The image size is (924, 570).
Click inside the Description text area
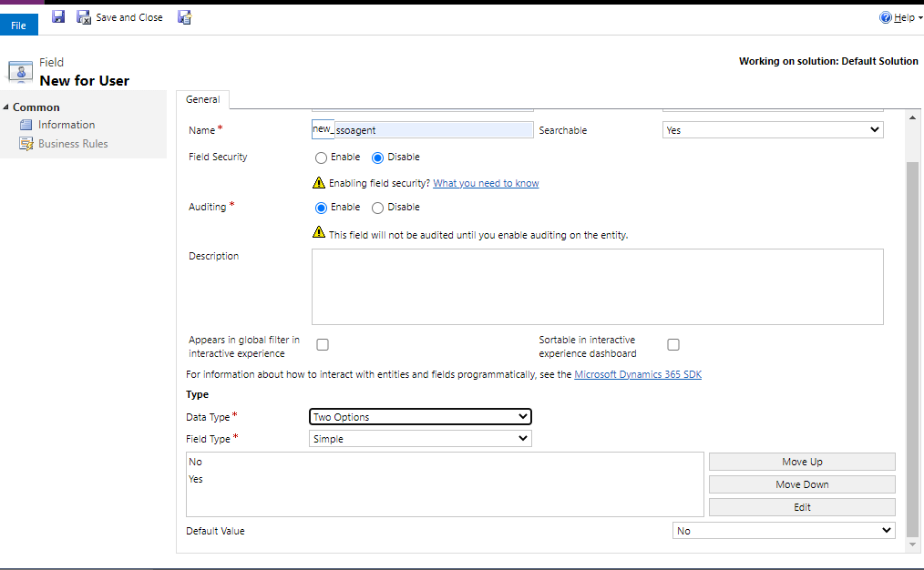tap(597, 287)
